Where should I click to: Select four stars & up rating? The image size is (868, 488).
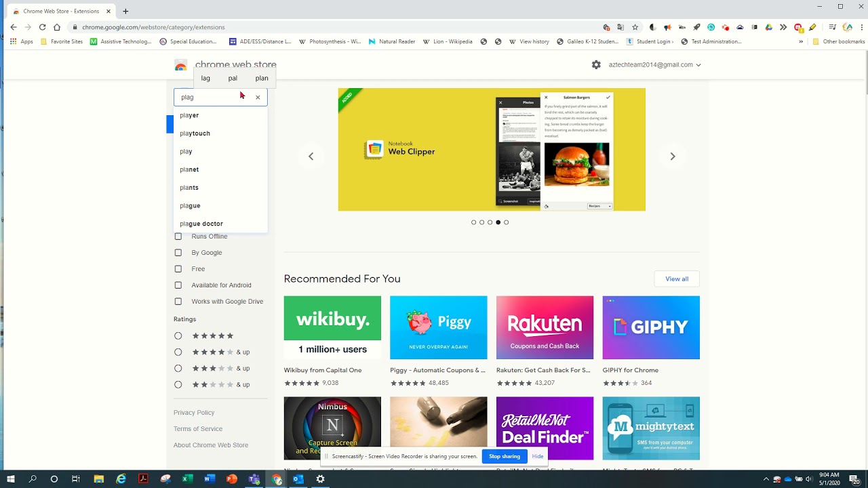point(178,352)
